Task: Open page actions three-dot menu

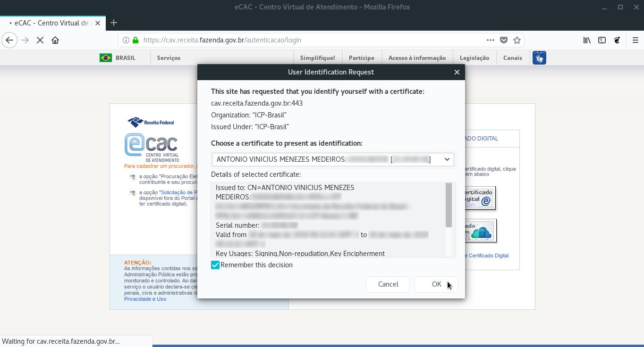Action: (x=491, y=40)
